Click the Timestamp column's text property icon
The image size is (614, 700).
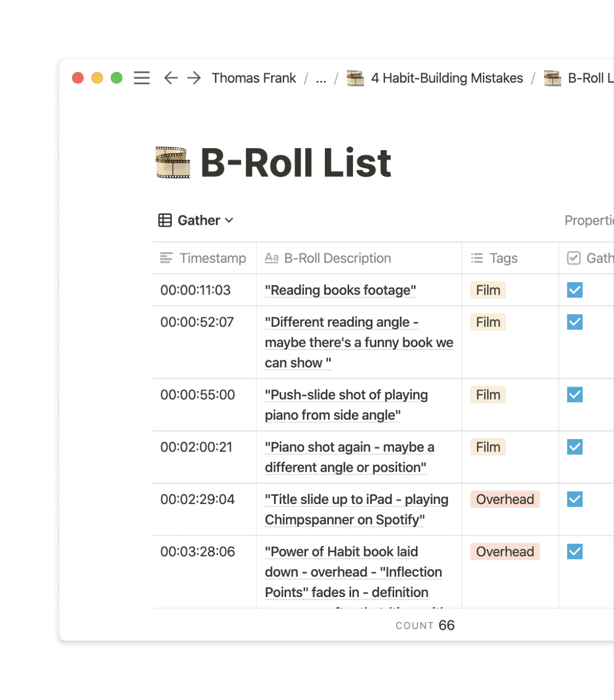(166, 258)
